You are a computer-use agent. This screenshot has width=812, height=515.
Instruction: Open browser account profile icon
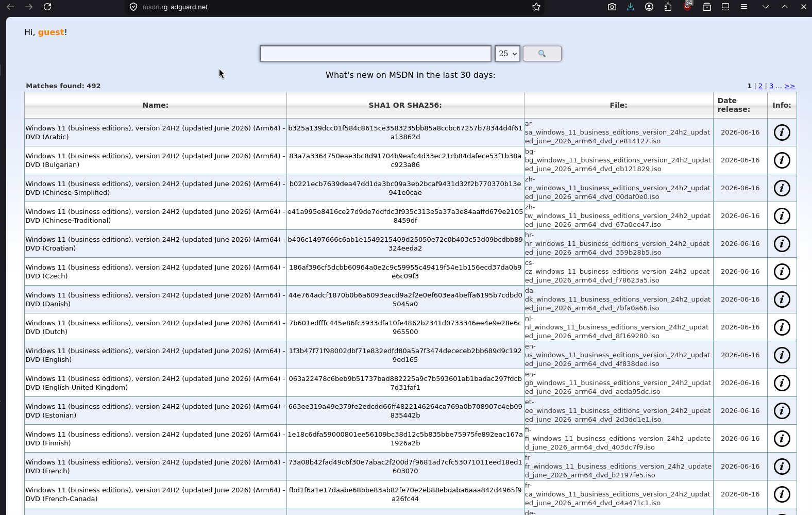coord(649,7)
